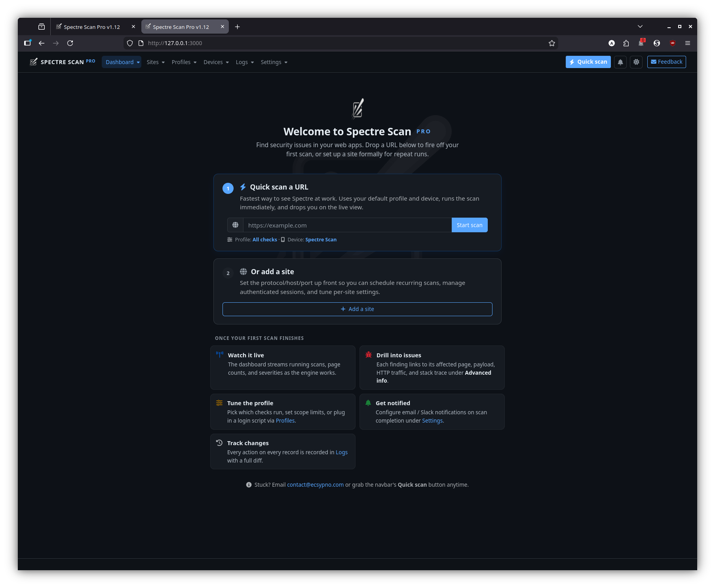Open the sidebar toggle icon in toolbar
The image size is (715, 588).
(x=27, y=43)
